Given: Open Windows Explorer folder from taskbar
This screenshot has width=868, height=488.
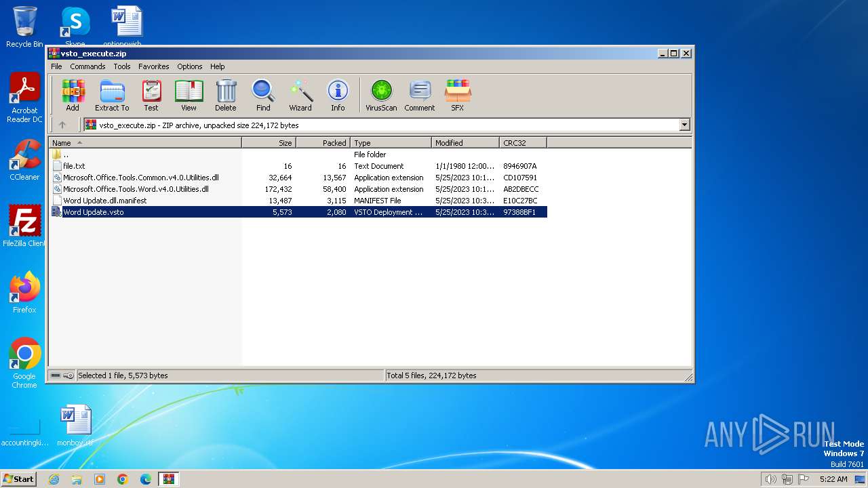Looking at the screenshot, I should coord(77,479).
